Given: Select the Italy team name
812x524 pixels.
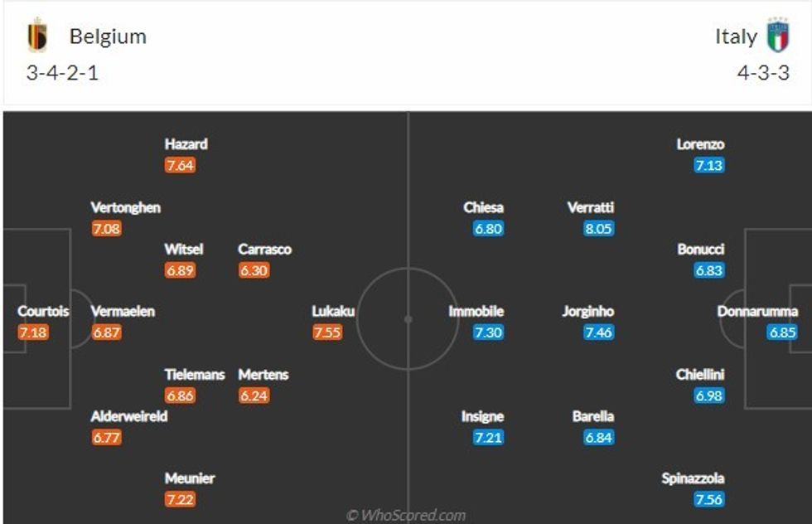Looking at the screenshot, I should tap(736, 36).
